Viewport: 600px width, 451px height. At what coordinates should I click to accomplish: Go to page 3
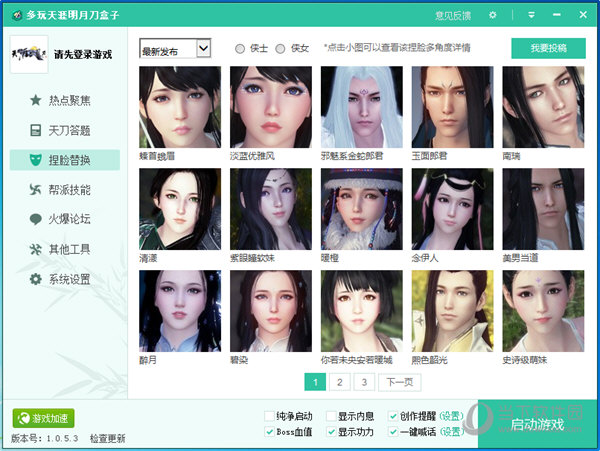pos(364,382)
